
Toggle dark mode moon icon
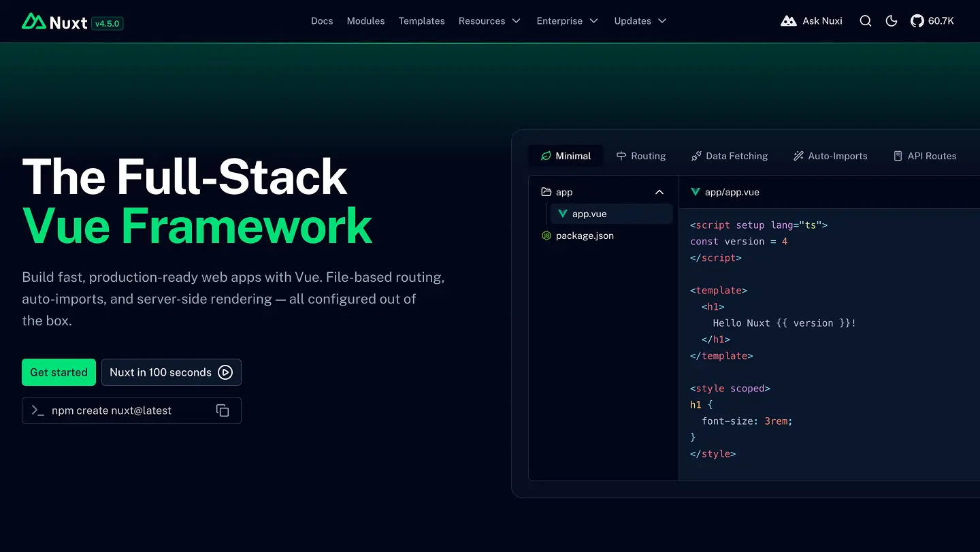click(892, 21)
